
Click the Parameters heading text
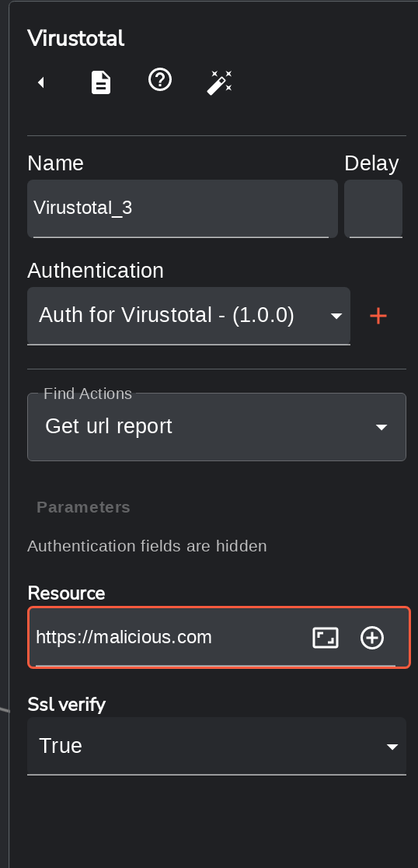[83, 507]
